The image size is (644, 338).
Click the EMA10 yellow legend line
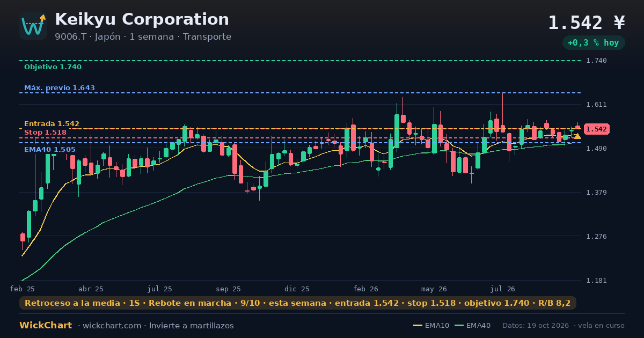(418, 326)
